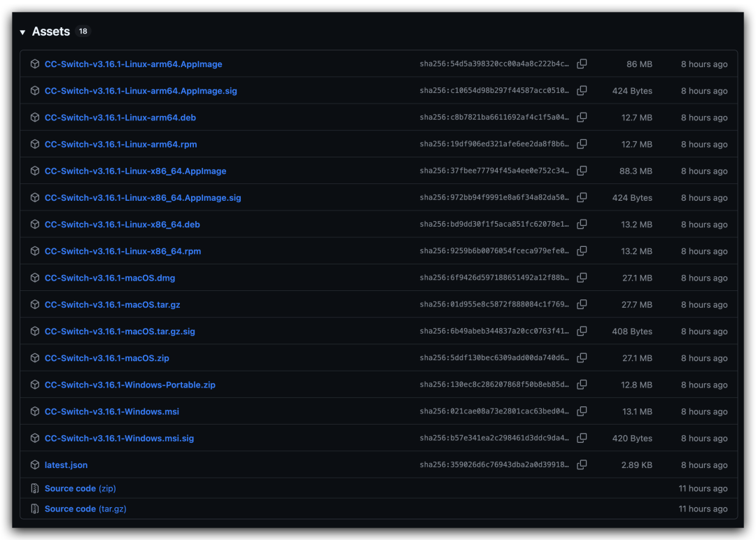Download CC-Switch-v3.16.1-Windows.msi.sig
Screen dimensions: 756x540
coord(120,439)
